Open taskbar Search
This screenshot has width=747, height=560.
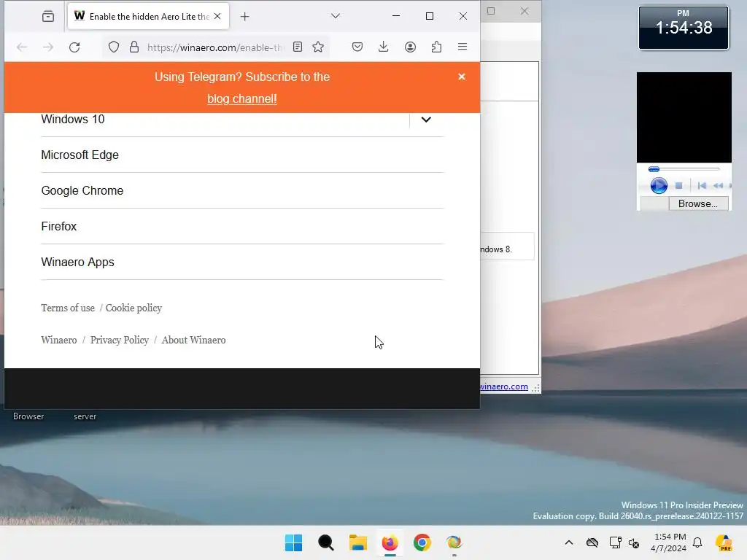pos(326,542)
